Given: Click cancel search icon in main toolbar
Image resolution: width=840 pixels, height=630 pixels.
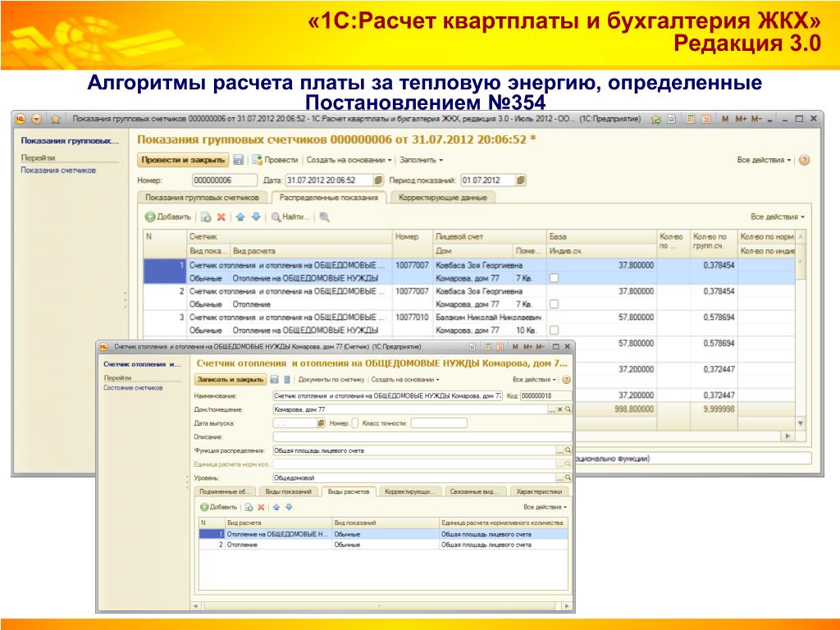Looking at the screenshot, I should [324, 217].
